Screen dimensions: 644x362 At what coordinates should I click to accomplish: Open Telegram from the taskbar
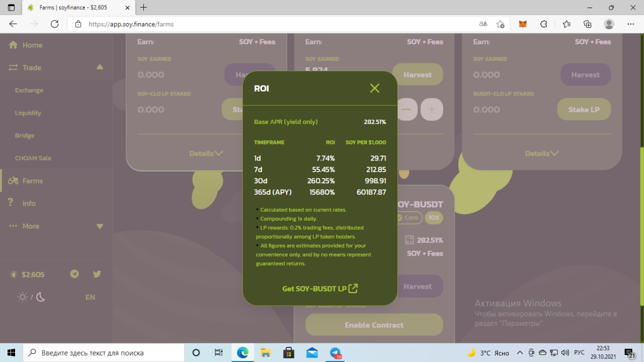click(x=336, y=352)
